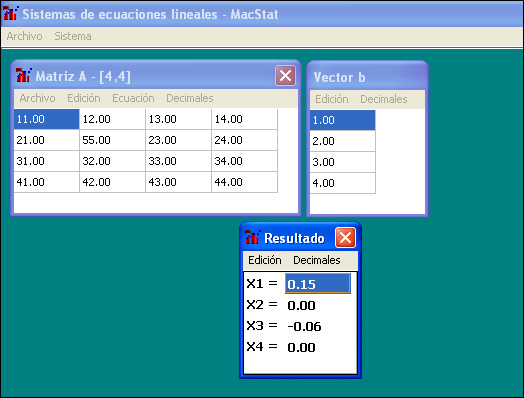This screenshot has width=524, height=398.
Task: Select matrix cell containing 55.00
Action: pos(112,140)
